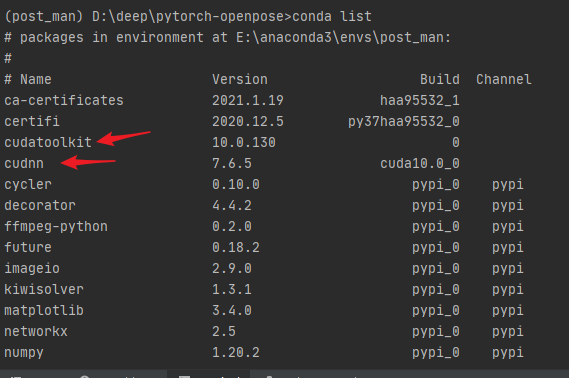Select the 'numpy' package name
Screen dimensions: 569x378
point(24,353)
